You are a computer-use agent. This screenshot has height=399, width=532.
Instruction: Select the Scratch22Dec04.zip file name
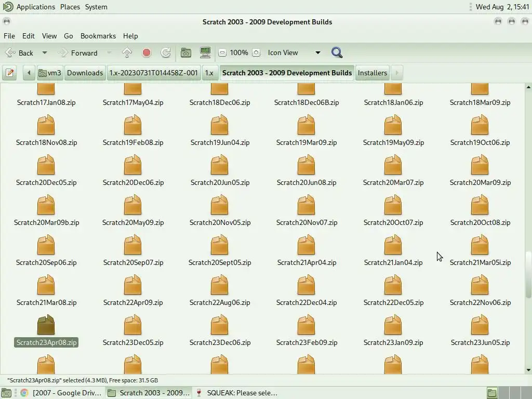point(307,303)
